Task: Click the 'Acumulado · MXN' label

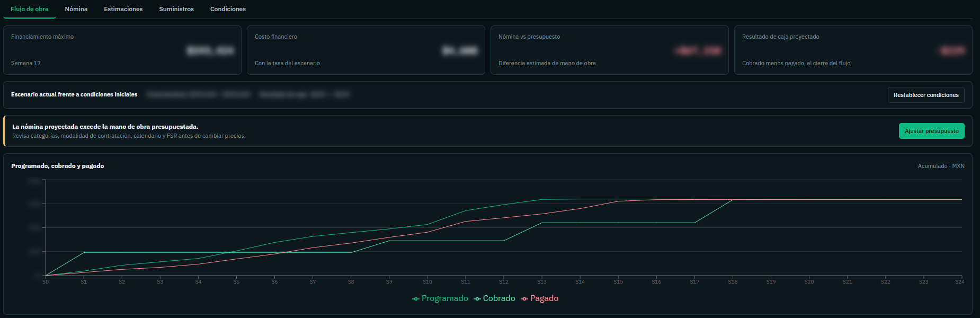Action: 941,166
